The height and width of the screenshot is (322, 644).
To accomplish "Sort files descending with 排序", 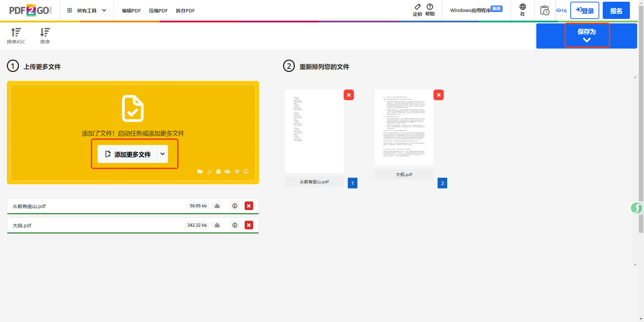I will (45, 36).
